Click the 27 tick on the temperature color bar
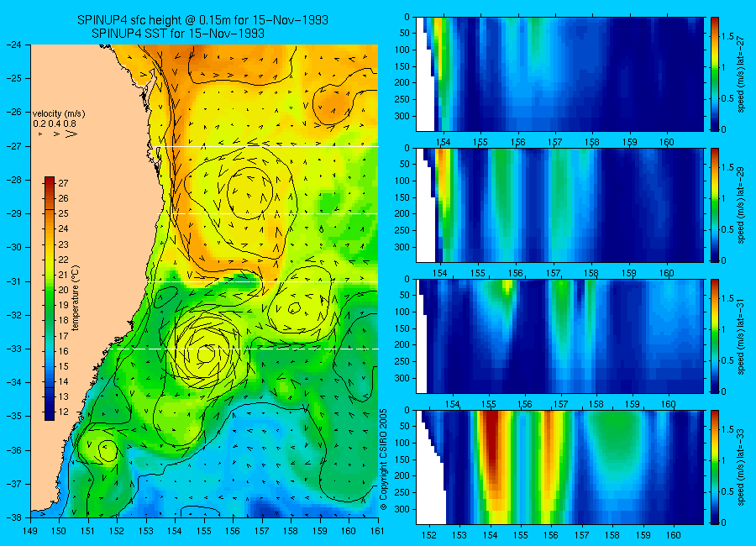 pyautogui.click(x=63, y=183)
